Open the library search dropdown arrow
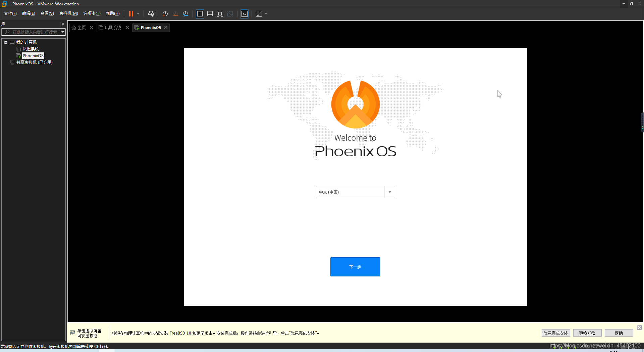 click(63, 32)
